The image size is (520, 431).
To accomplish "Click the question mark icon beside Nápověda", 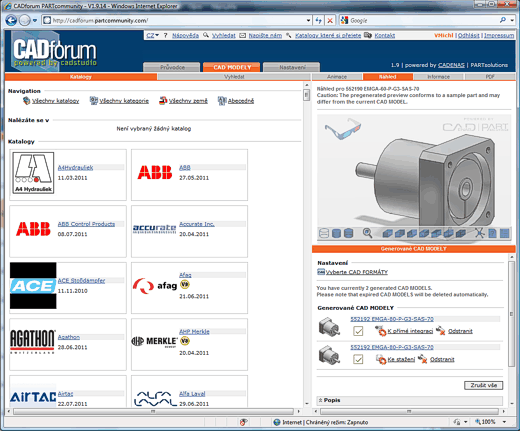I will pyautogui.click(x=165, y=35).
